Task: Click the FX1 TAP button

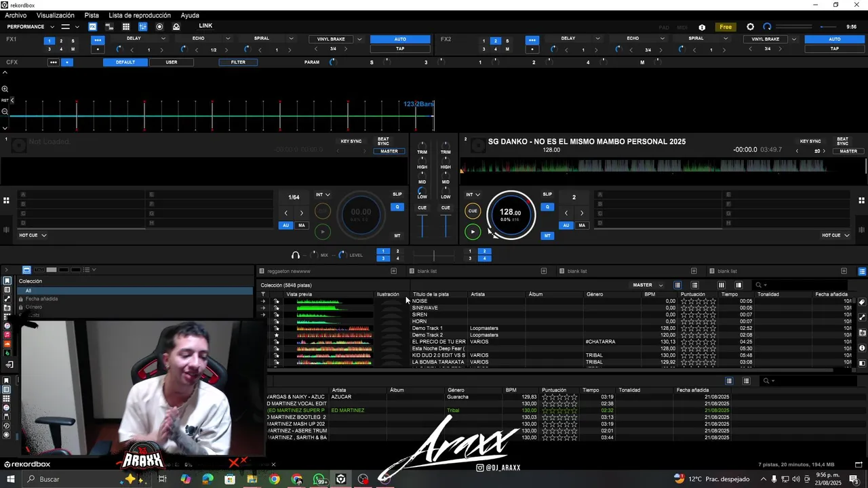Action: (400, 49)
